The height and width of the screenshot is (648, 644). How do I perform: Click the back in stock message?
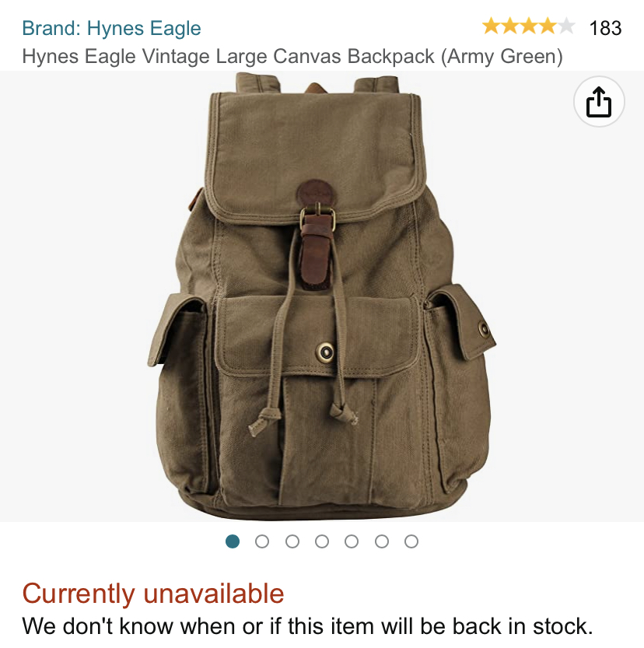tap(307, 625)
